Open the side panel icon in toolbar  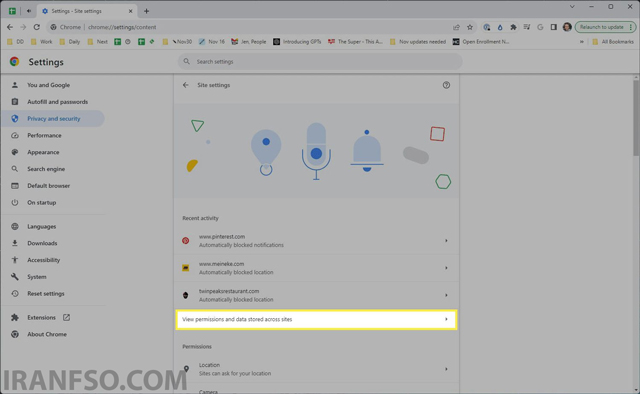[553, 27]
